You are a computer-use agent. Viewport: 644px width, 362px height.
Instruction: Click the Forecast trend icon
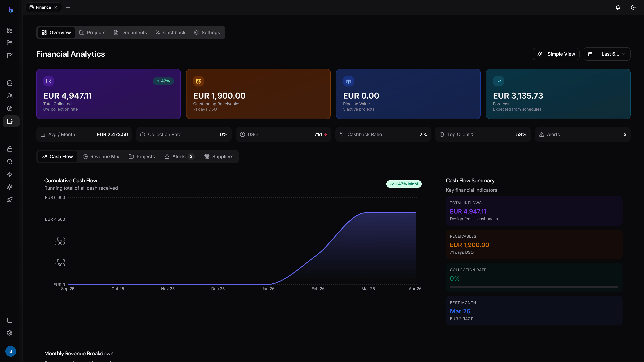click(498, 81)
